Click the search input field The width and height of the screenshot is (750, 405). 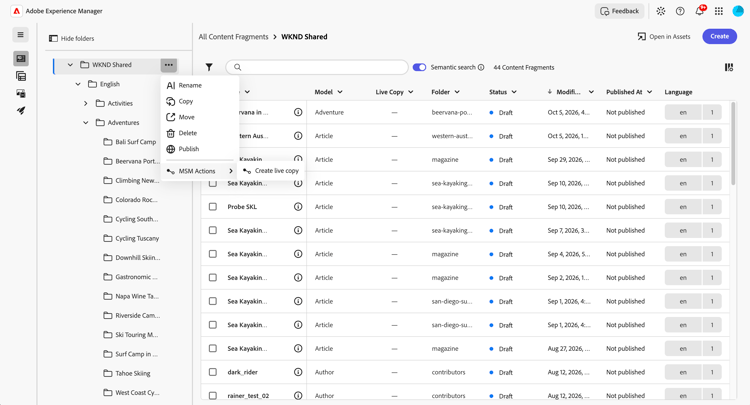click(x=317, y=67)
